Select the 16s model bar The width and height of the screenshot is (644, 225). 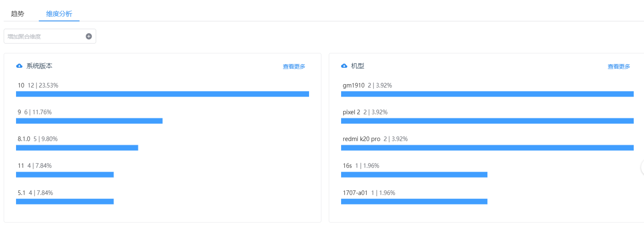pyautogui.click(x=414, y=174)
